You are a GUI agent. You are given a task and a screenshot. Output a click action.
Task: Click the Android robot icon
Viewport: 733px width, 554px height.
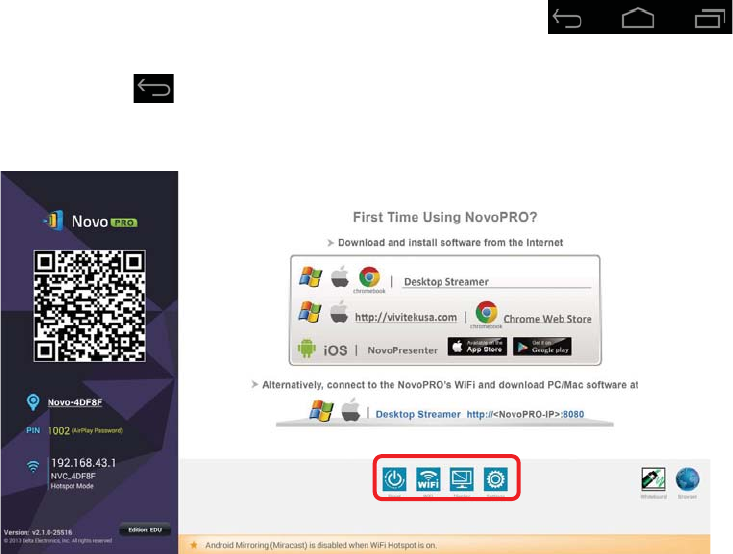(307, 348)
